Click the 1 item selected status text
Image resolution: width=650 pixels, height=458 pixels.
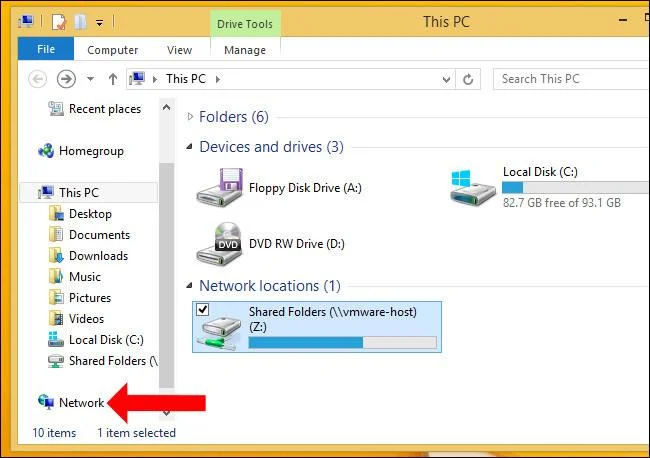[136, 433]
